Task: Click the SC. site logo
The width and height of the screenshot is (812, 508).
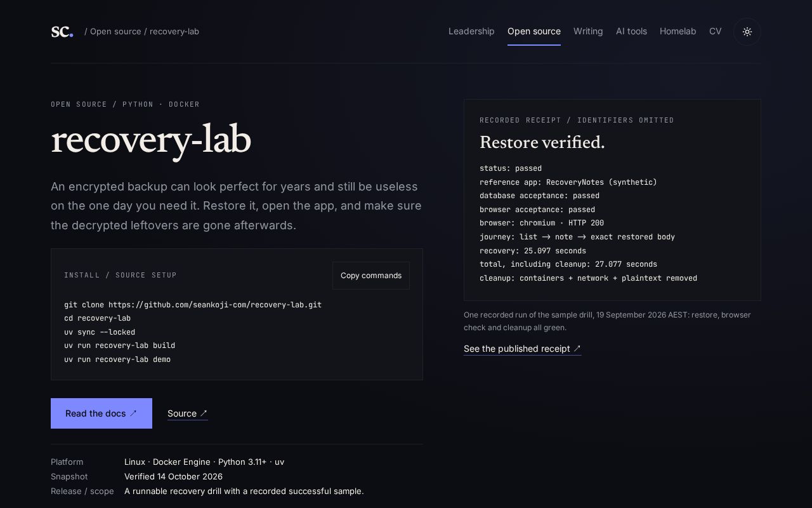Action: pos(62,32)
